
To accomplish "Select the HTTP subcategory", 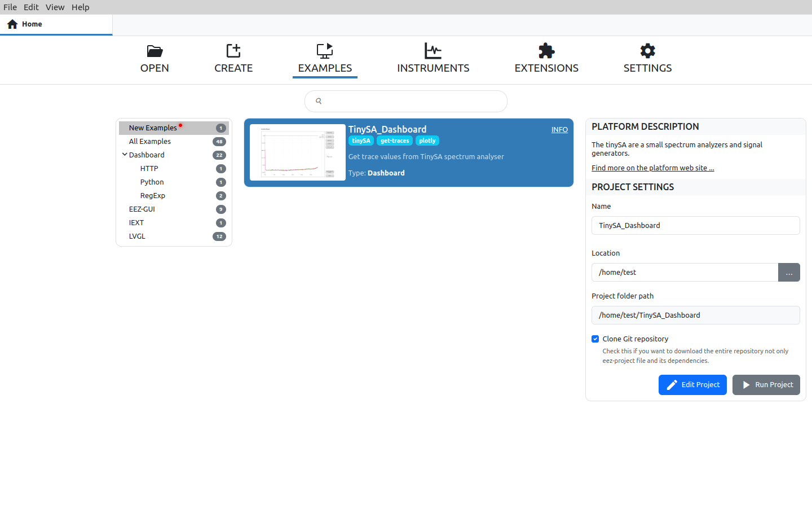I will point(174,169).
